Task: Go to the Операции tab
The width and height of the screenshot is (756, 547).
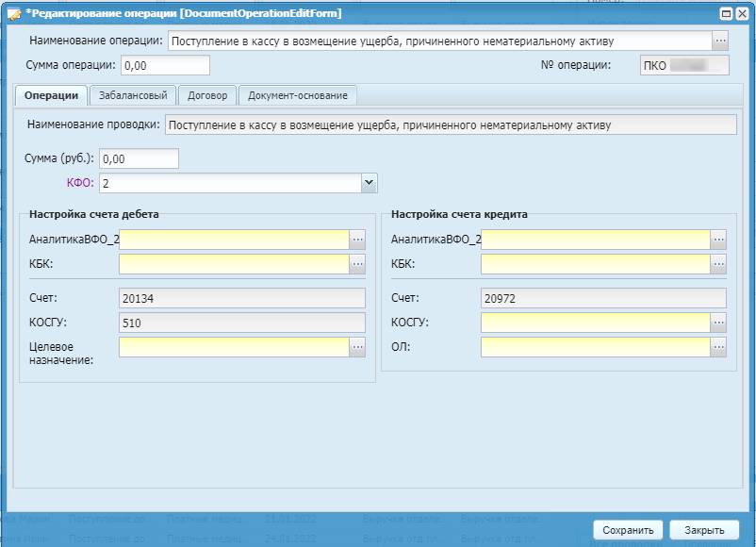Action: tap(52, 95)
